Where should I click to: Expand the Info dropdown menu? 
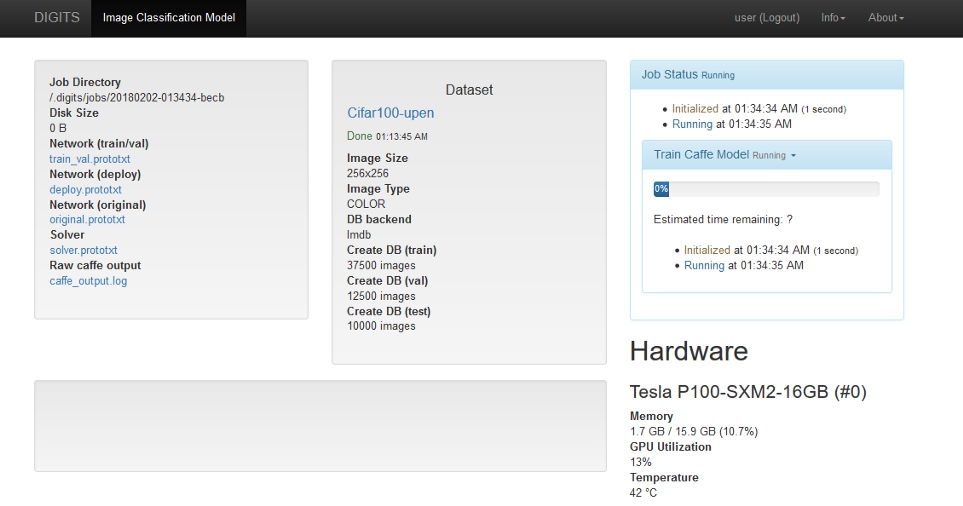pos(832,18)
